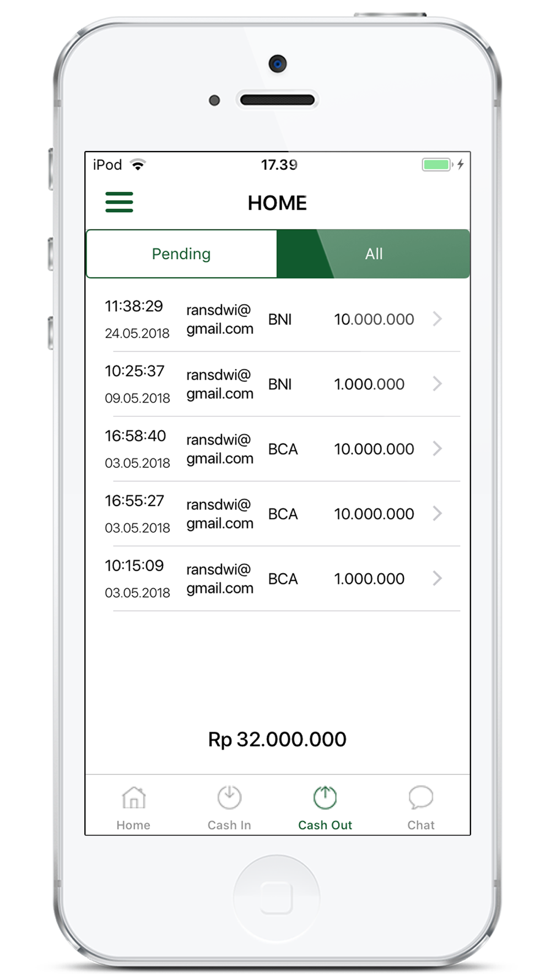The image size is (551, 980).
Task: Switch to the Pending tab
Action: tap(181, 254)
